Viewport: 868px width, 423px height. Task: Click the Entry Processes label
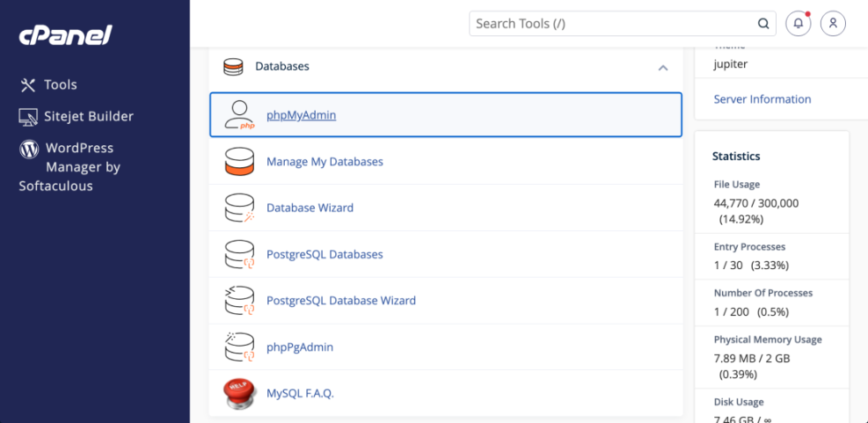(749, 247)
